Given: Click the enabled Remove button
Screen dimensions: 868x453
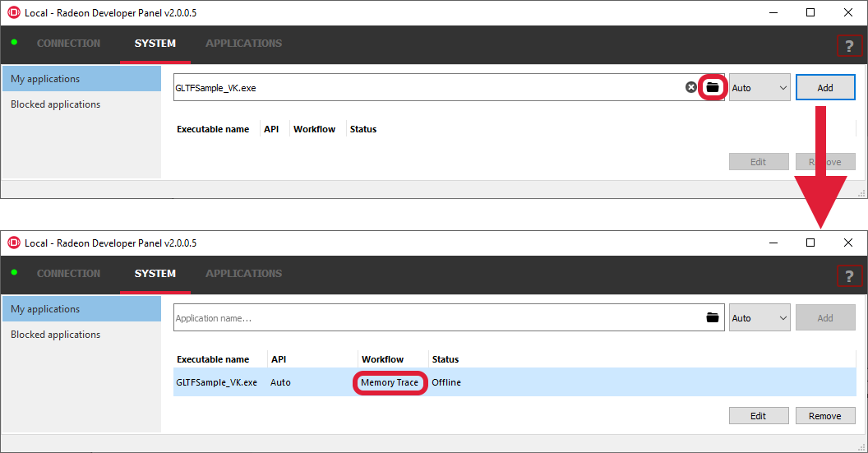Looking at the screenshot, I should 824,416.
